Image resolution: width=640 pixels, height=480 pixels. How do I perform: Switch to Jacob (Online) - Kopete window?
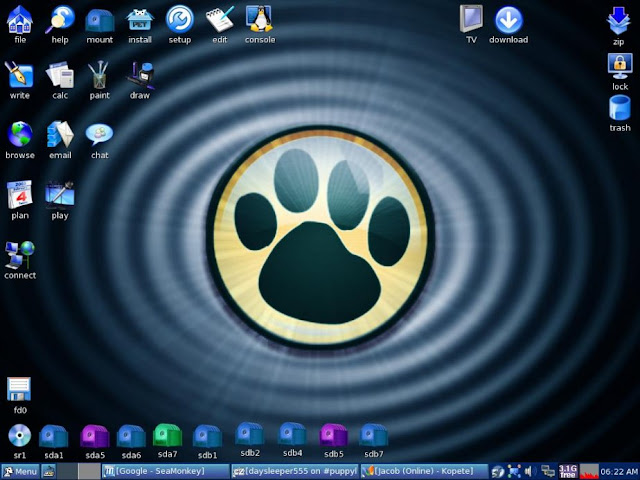[424, 471]
